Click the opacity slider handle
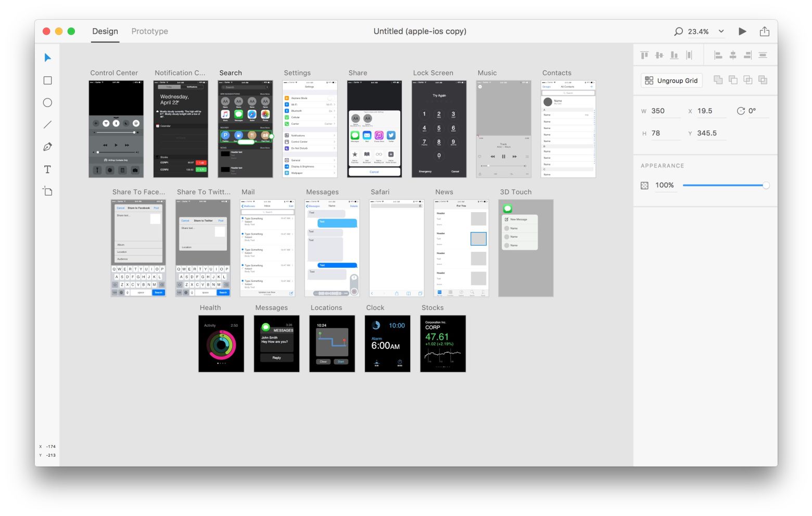The height and width of the screenshot is (516, 812). (x=766, y=185)
